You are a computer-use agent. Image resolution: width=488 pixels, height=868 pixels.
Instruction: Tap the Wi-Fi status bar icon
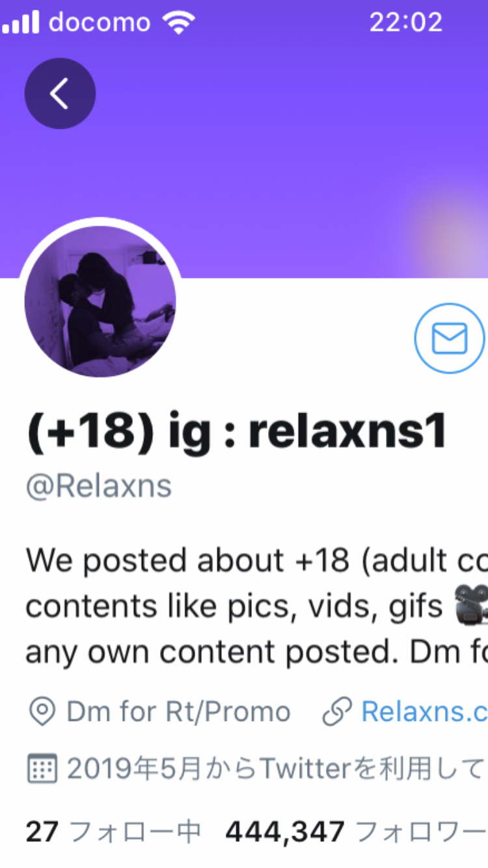179,23
